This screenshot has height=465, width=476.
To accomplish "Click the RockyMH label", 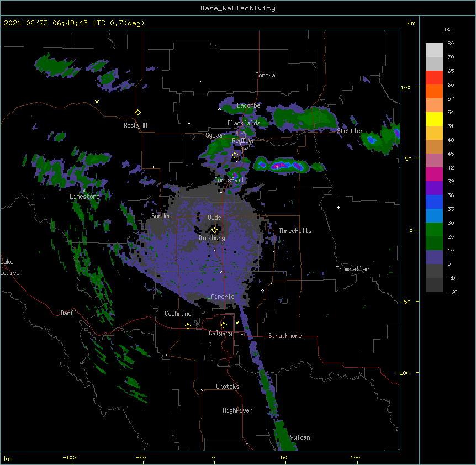I will 135,125.
